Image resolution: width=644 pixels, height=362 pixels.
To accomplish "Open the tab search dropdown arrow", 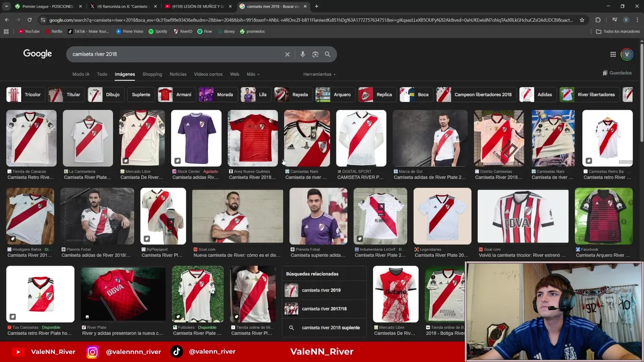I will [6, 7].
